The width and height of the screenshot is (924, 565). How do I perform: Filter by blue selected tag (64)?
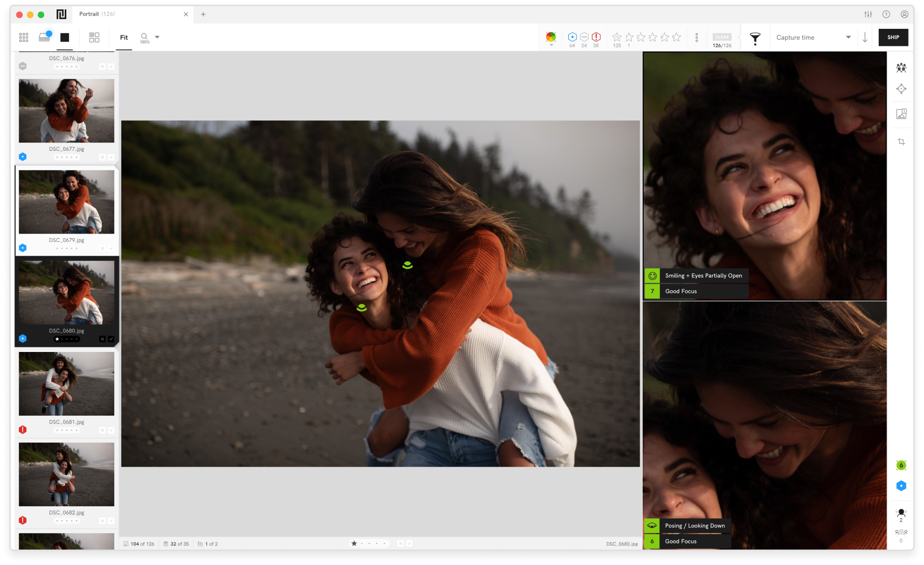(572, 37)
